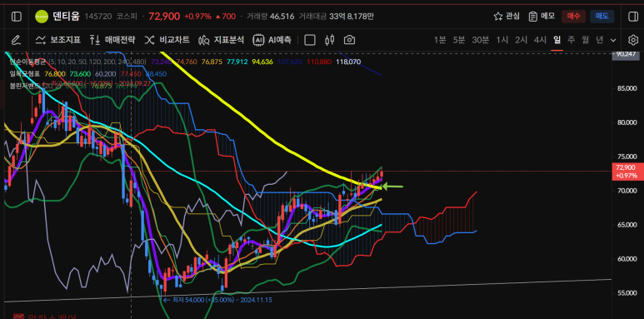Click moving average value 77,912

click(237, 62)
